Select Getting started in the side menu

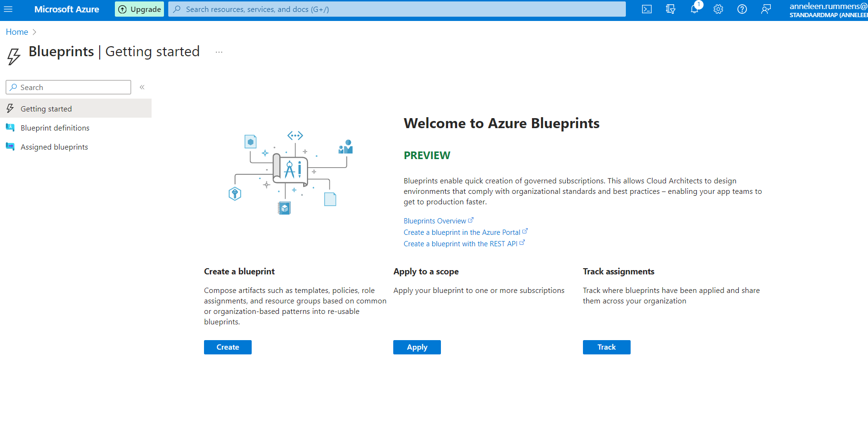click(x=76, y=108)
